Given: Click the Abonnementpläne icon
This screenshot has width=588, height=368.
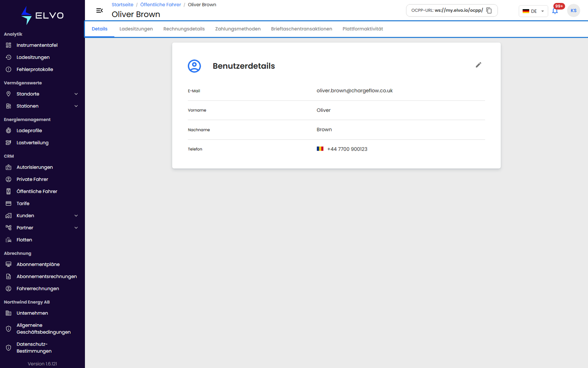Looking at the screenshot, I should 8,264.
